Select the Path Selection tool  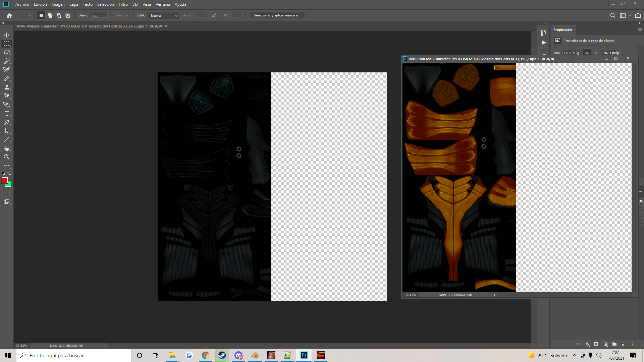tap(7, 131)
